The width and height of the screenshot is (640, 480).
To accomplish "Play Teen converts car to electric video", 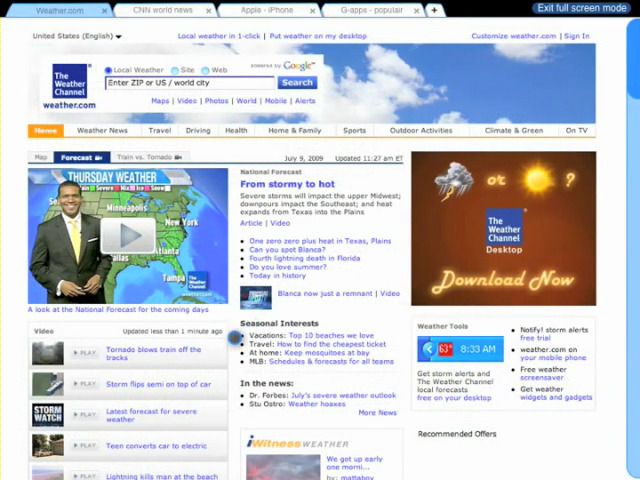I will pos(84,445).
